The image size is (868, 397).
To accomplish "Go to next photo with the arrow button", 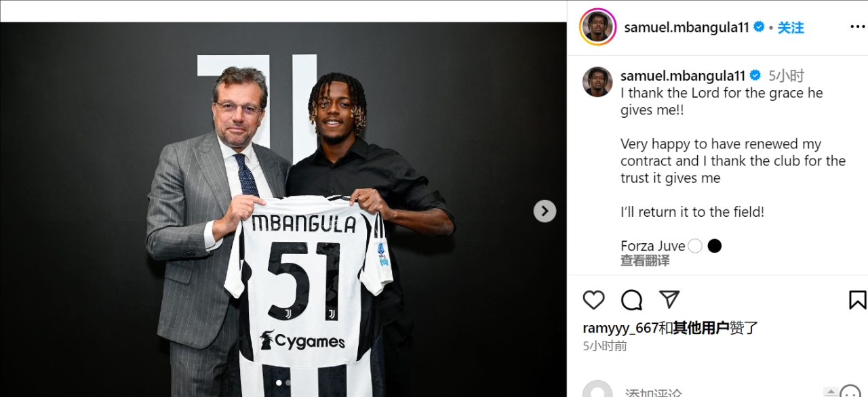I will [545, 211].
